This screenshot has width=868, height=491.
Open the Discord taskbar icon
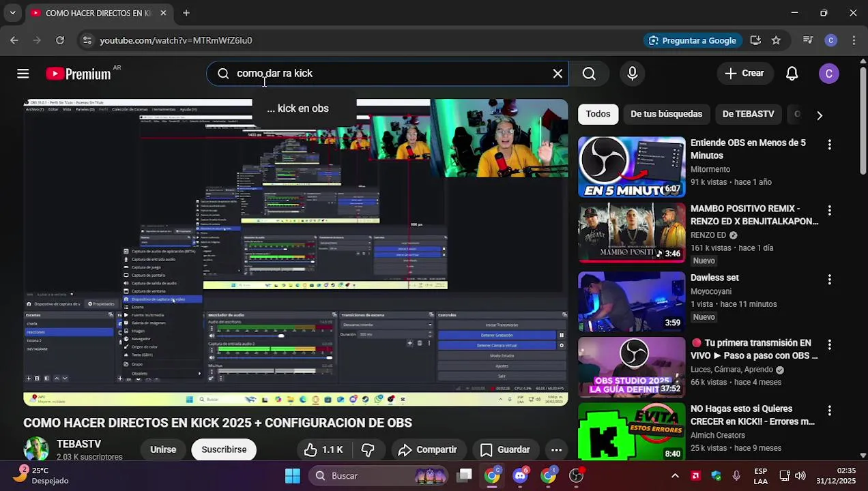[520, 475]
